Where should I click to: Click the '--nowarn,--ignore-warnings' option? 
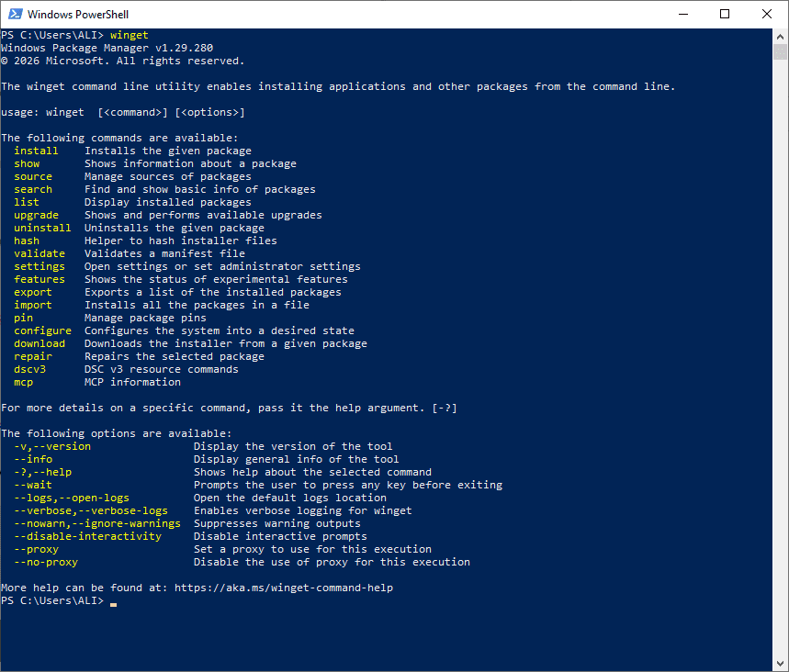[x=97, y=523]
